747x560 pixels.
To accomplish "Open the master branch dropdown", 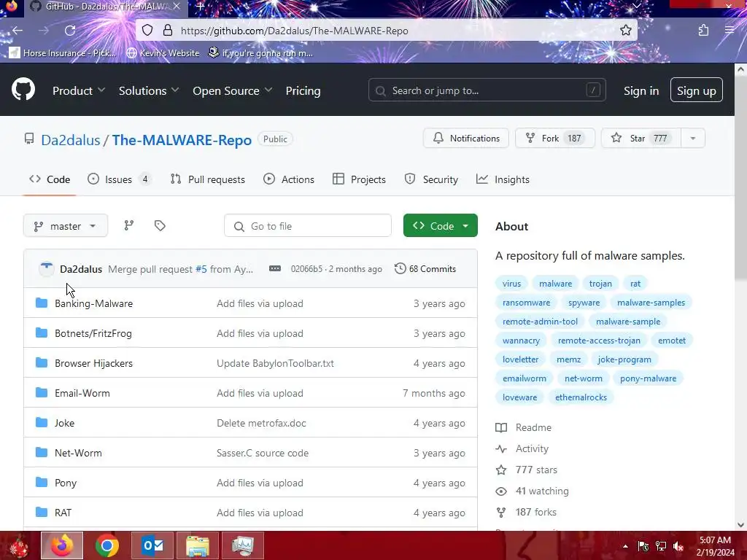I will [x=66, y=226].
